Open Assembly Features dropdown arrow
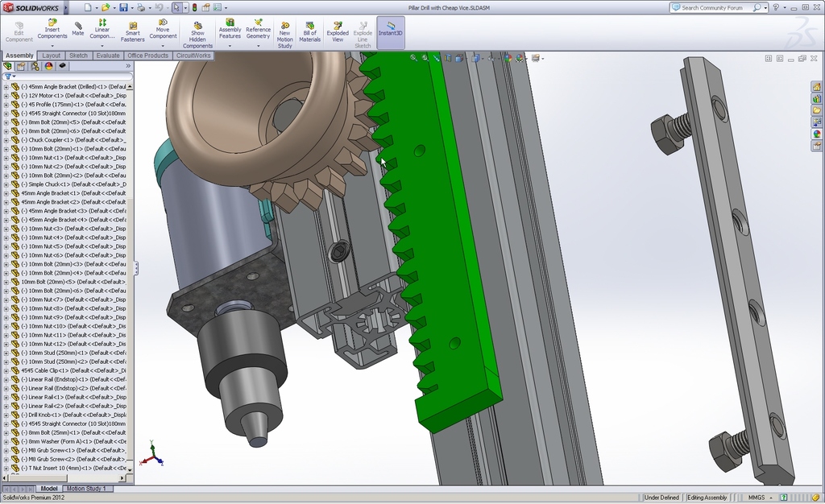The image size is (825, 504). point(230,46)
